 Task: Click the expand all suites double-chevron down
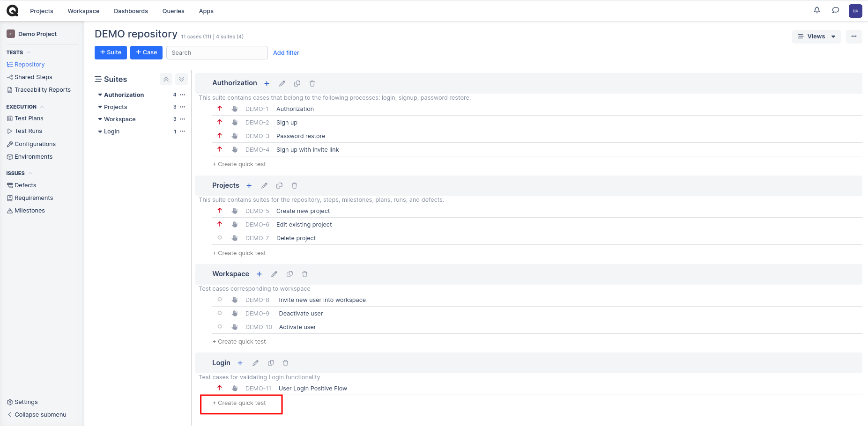[x=181, y=80]
